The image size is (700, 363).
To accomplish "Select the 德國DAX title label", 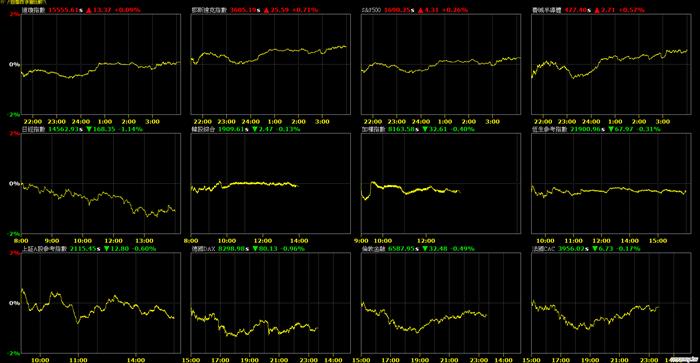I will [203, 248].
